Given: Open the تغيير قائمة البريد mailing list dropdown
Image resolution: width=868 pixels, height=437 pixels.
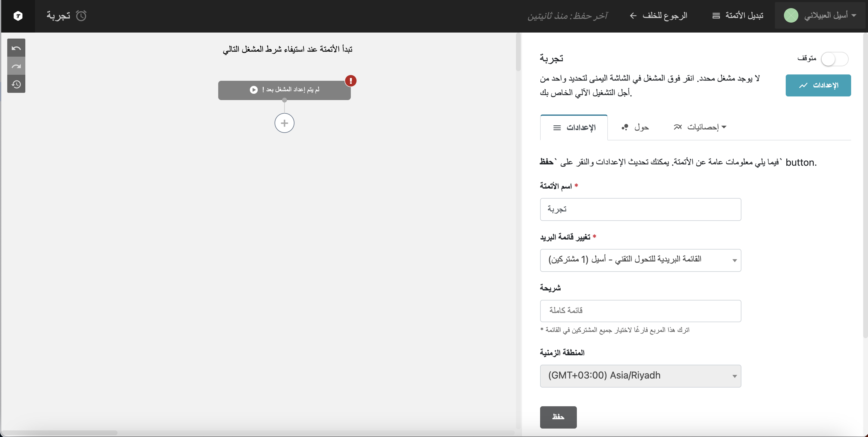Looking at the screenshot, I should point(640,260).
